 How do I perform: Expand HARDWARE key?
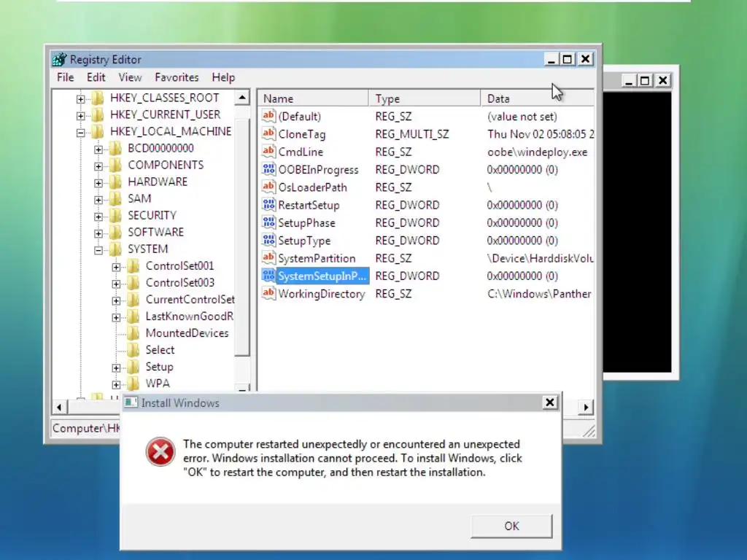coord(98,183)
